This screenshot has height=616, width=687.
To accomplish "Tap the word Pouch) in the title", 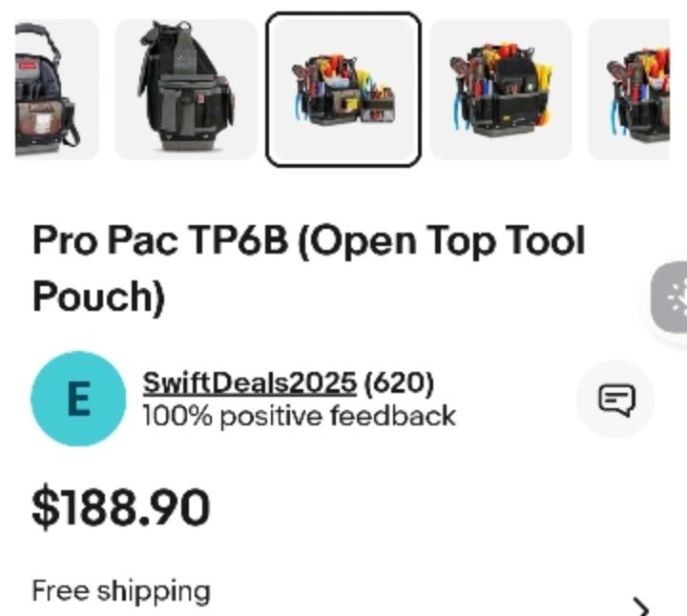I will tap(98, 297).
